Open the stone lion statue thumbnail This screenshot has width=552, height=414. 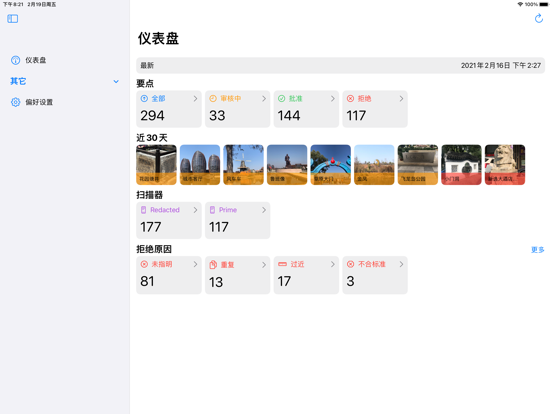coord(505,165)
